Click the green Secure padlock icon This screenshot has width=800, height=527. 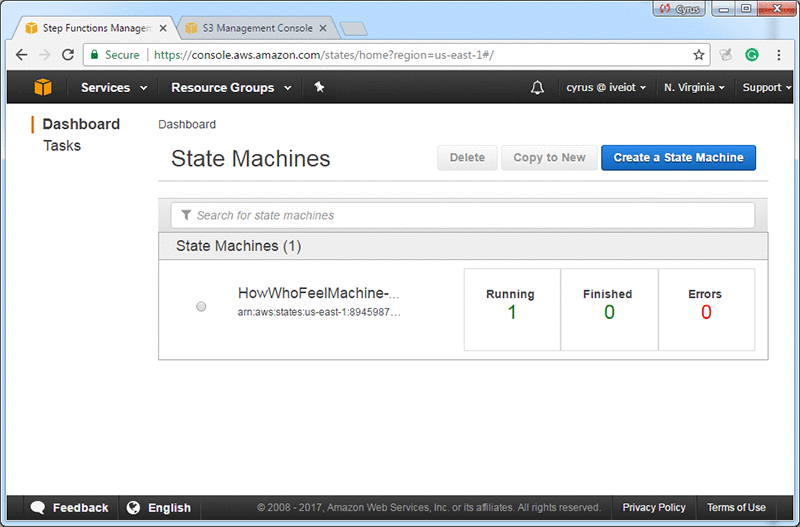pos(94,55)
